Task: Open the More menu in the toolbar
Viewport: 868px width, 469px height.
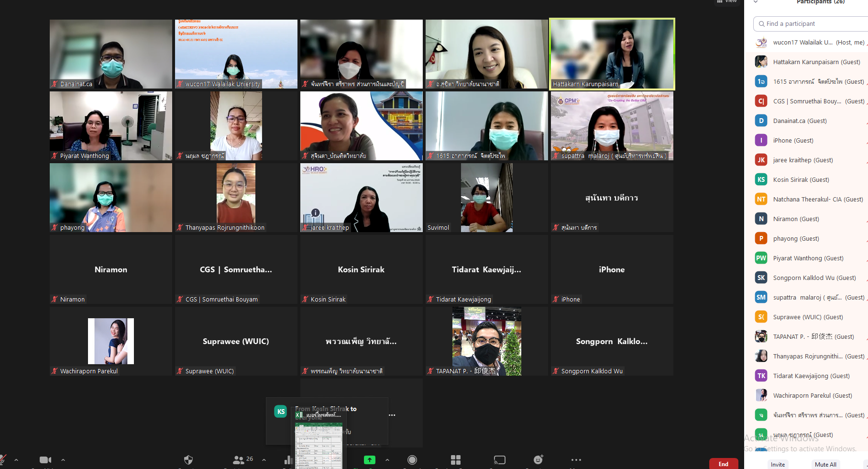Action: tap(576, 460)
